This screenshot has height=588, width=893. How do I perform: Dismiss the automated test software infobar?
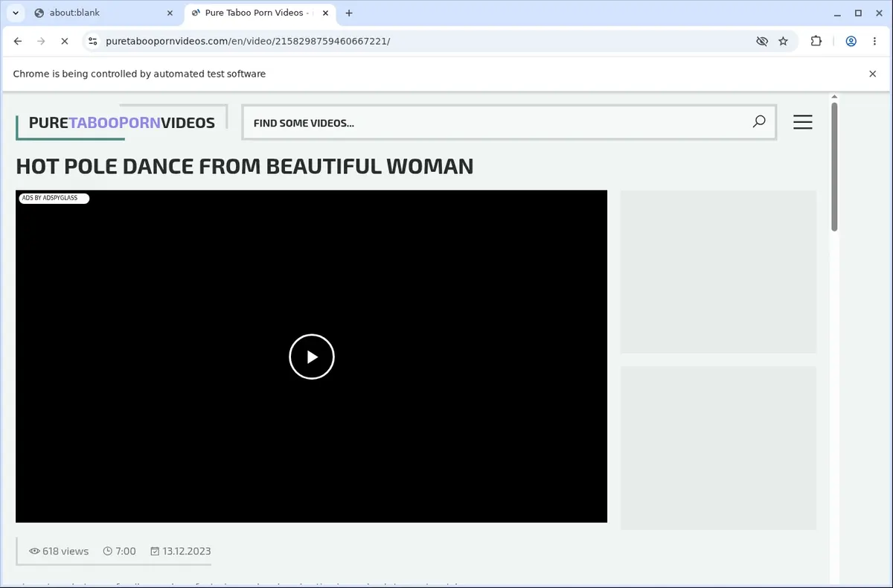pyautogui.click(x=873, y=74)
